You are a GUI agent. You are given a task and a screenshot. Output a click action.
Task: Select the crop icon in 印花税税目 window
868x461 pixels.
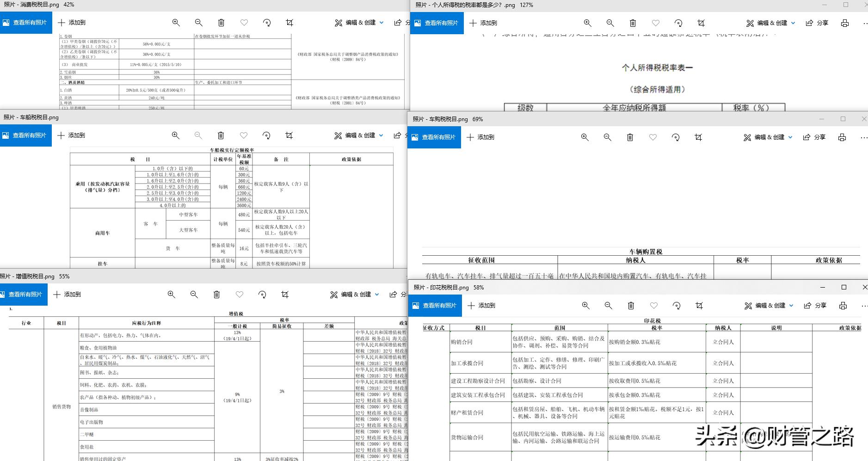click(x=699, y=305)
